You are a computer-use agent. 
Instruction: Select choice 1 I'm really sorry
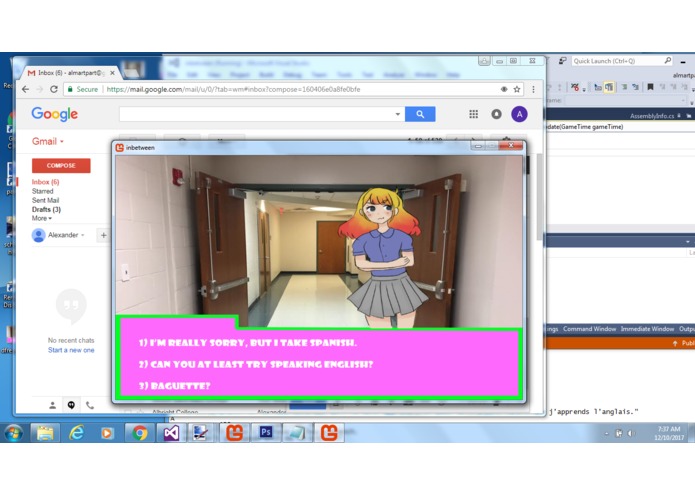tap(247, 342)
